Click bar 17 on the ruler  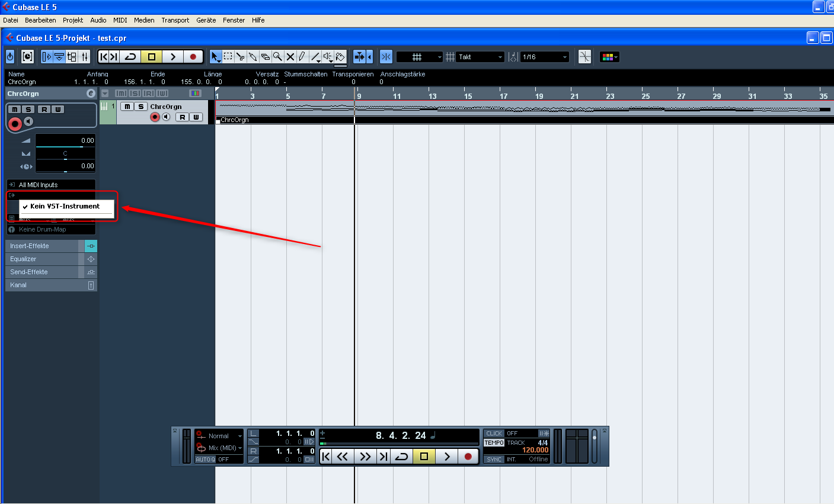503,95
